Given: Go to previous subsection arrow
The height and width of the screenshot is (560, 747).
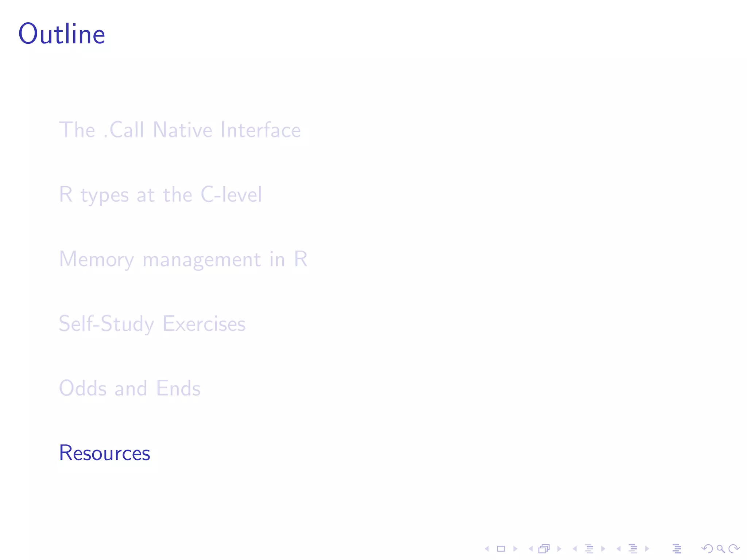Looking at the screenshot, I should [x=575, y=549].
